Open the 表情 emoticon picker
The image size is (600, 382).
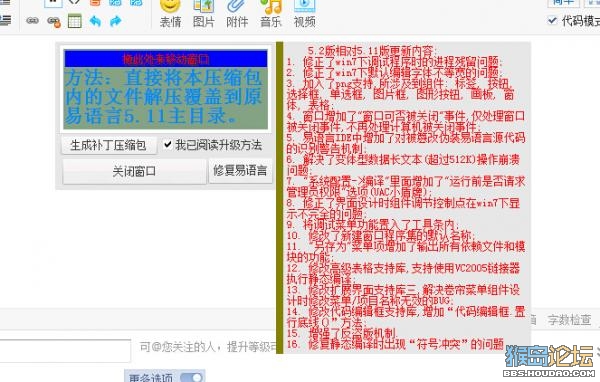pyautogui.click(x=170, y=14)
